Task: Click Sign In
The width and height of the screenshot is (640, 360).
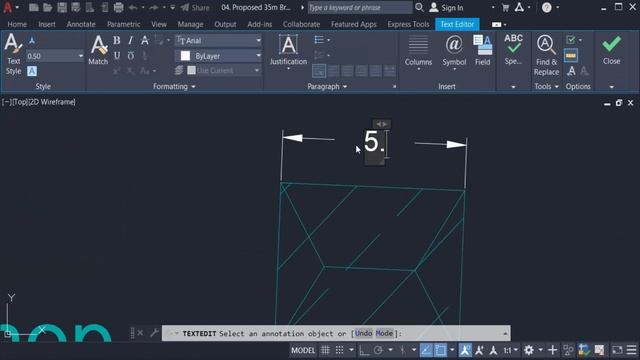Action: click(x=447, y=8)
